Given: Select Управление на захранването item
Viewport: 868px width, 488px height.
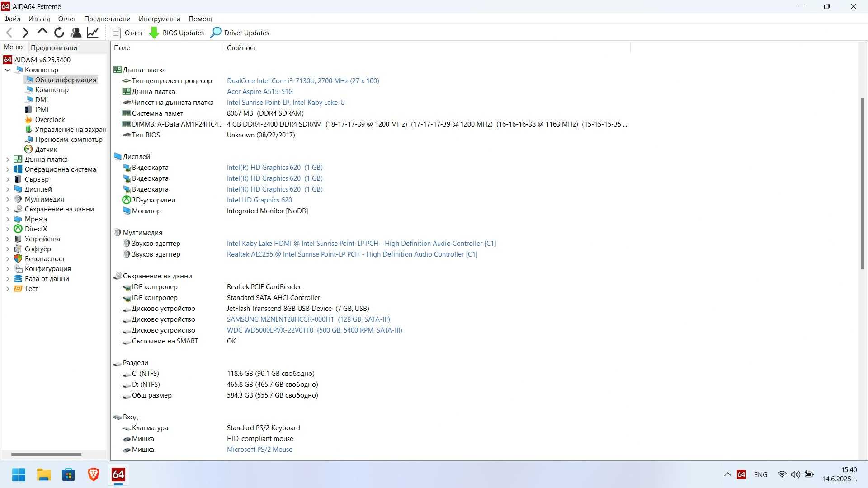Looking at the screenshot, I should click(x=66, y=130).
